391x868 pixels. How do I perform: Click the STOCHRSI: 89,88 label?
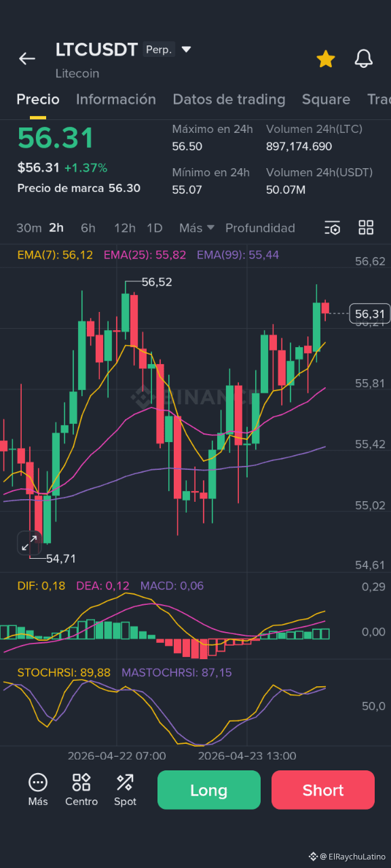[64, 673]
